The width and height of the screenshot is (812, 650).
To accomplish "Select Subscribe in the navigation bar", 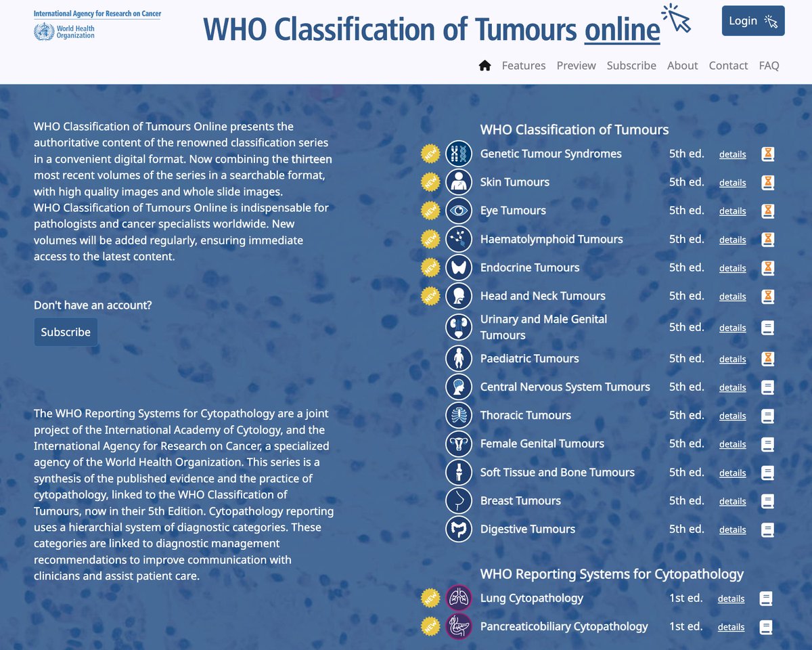I will pos(631,66).
